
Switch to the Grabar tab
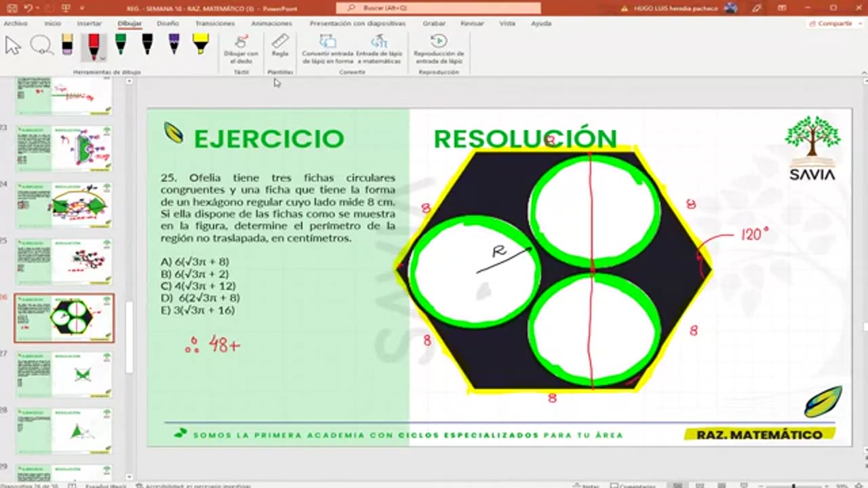pyautogui.click(x=434, y=23)
